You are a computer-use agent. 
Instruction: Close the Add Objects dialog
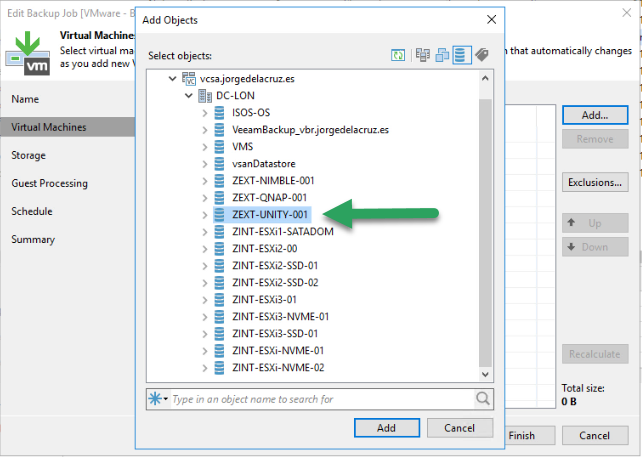pyautogui.click(x=491, y=20)
